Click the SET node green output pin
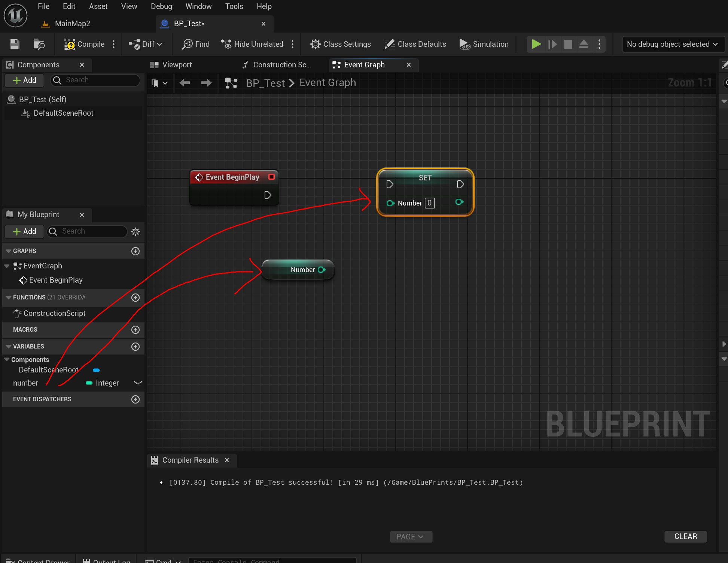The height and width of the screenshot is (563, 728). (x=460, y=202)
